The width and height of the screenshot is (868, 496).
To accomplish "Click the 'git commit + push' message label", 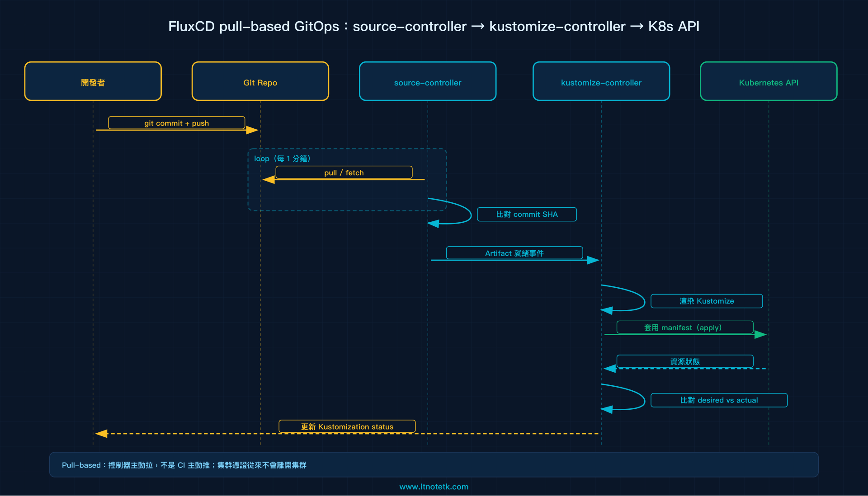I will 177,123.
